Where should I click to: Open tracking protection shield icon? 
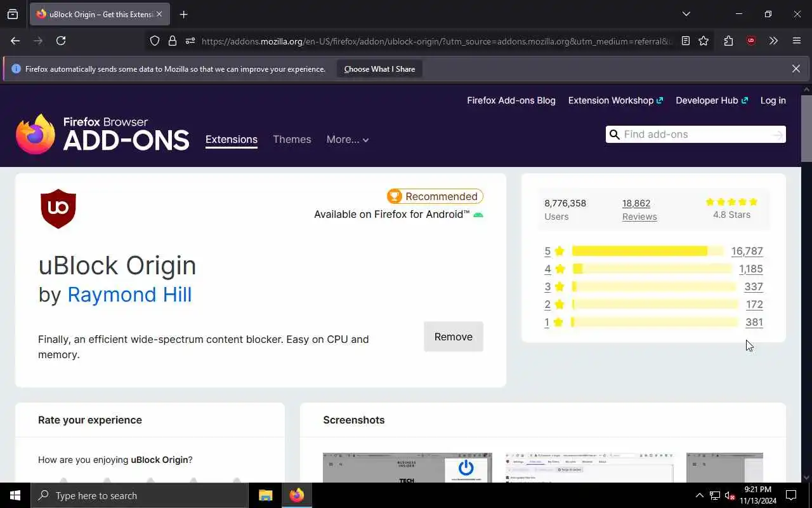[155, 41]
